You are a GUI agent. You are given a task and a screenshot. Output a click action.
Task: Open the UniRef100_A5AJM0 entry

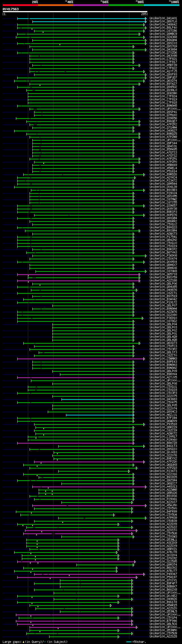[x=163, y=505]
